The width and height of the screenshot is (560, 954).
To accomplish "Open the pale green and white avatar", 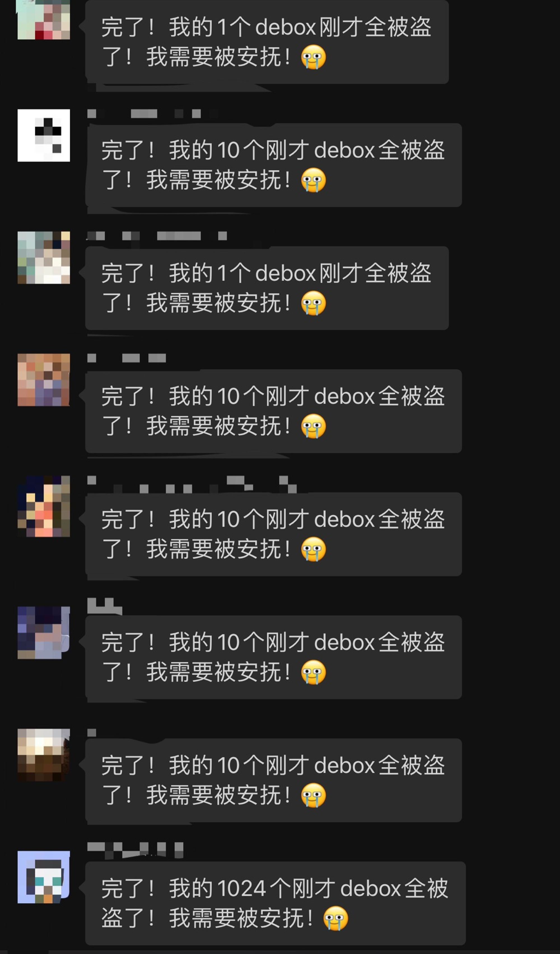I will [43, 257].
